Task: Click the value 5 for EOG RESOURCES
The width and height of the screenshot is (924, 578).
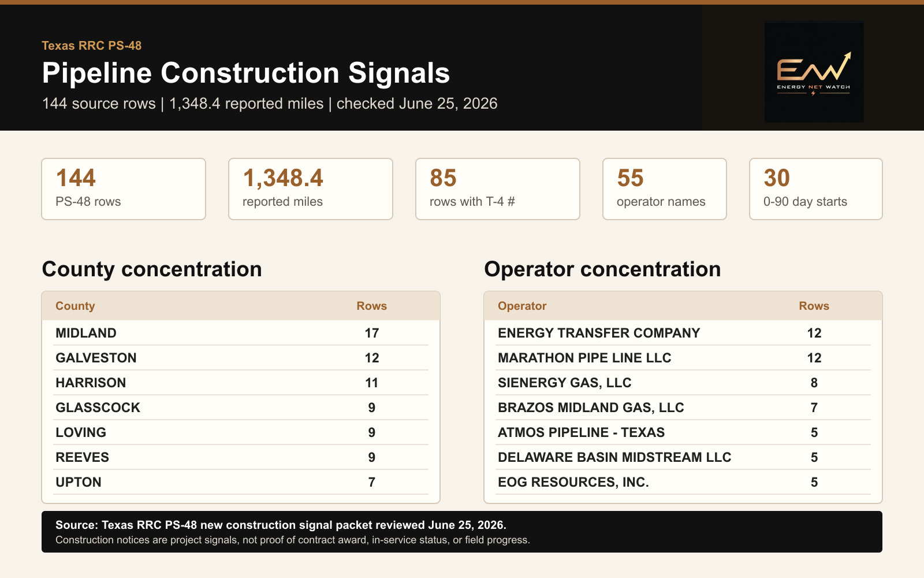Action: click(814, 482)
